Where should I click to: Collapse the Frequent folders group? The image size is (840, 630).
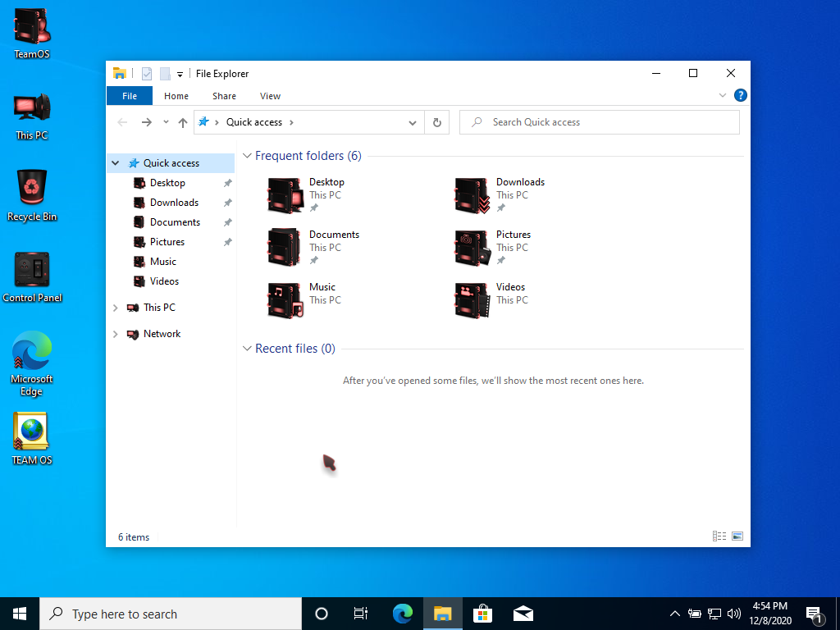(x=247, y=156)
